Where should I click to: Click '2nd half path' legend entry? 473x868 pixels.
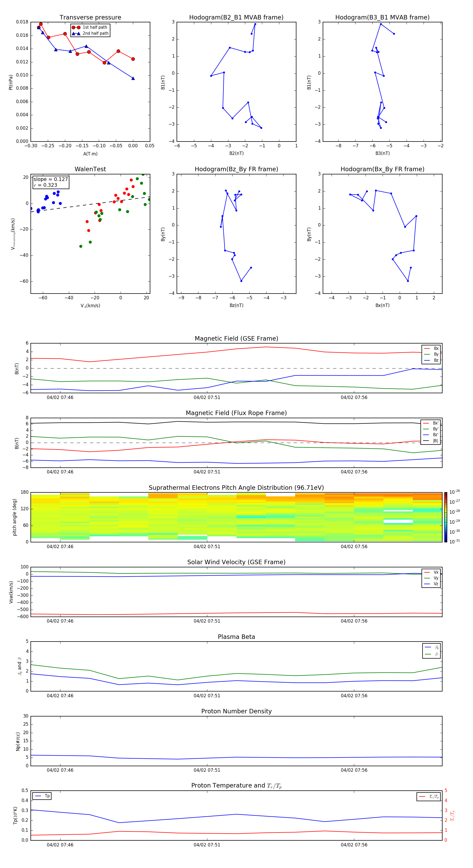90,33
